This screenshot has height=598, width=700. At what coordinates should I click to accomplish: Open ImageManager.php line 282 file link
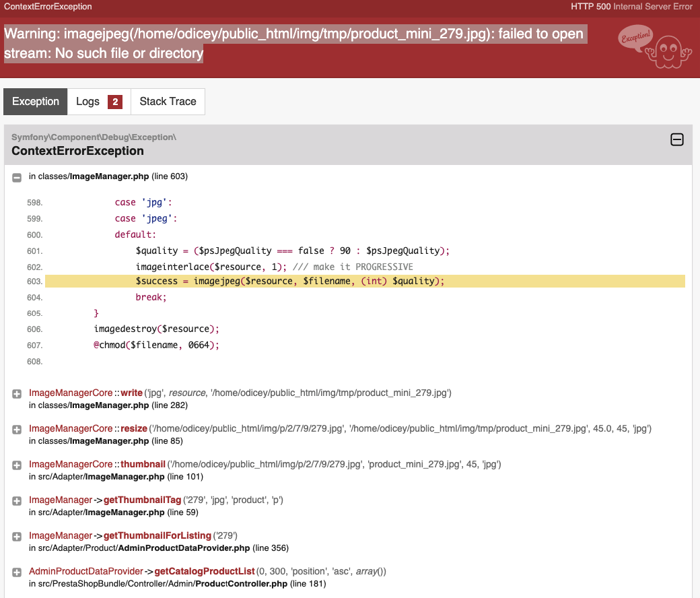point(108,405)
